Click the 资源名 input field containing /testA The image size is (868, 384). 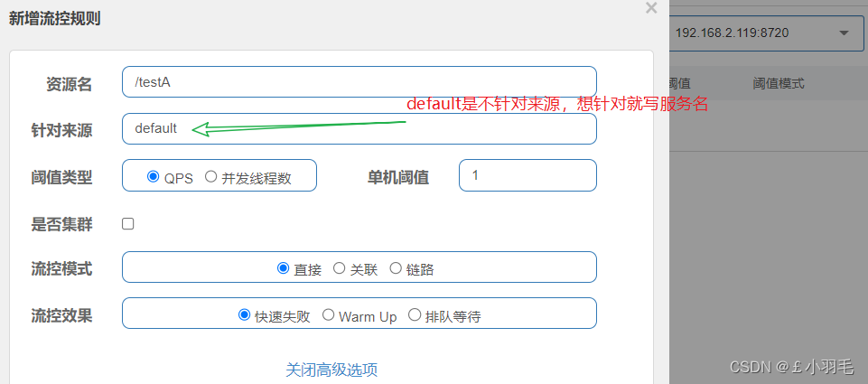359,82
